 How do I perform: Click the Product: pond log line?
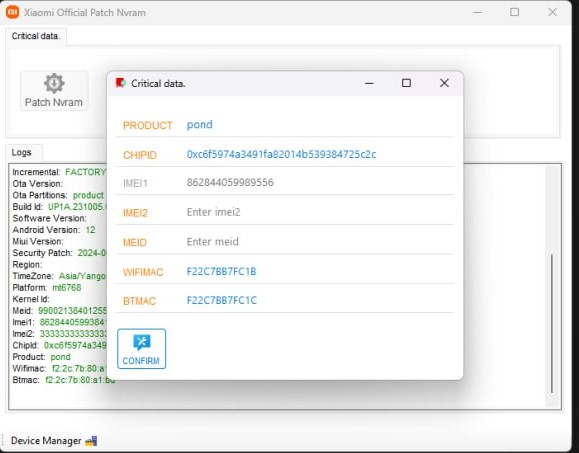click(41, 357)
